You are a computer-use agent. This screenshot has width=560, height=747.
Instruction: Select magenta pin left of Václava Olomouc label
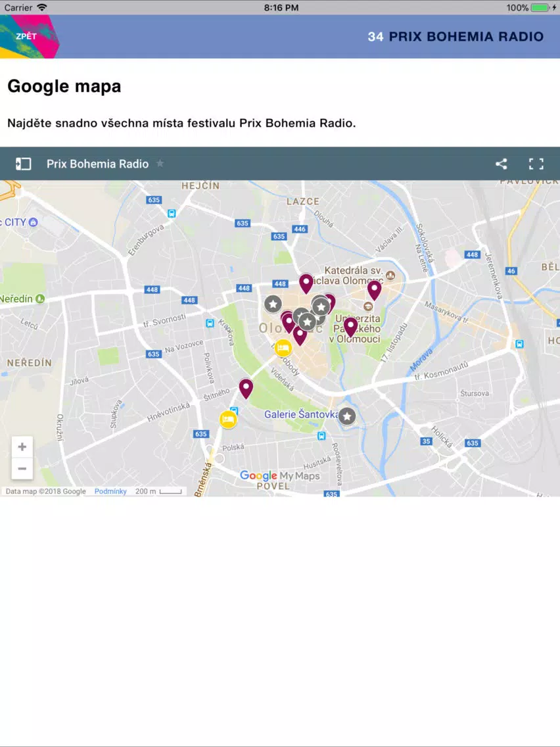pyautogui.click(x=306, y=284)
